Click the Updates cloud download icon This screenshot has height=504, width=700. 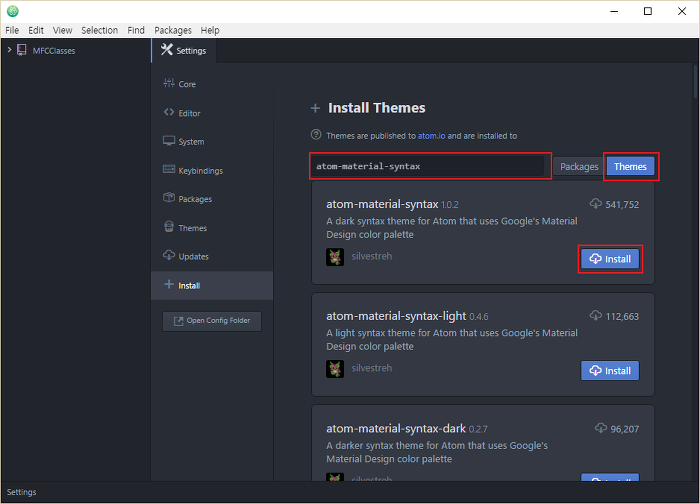[169, 255]
